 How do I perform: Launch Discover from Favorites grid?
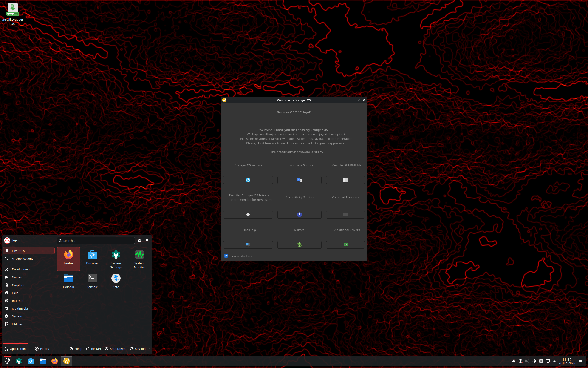pos(92,259)
